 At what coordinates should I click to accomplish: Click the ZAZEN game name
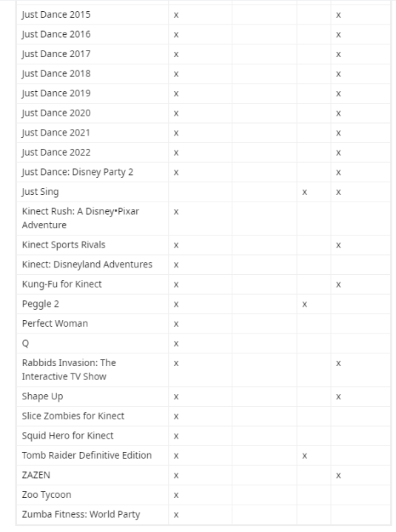pos(36,475)
